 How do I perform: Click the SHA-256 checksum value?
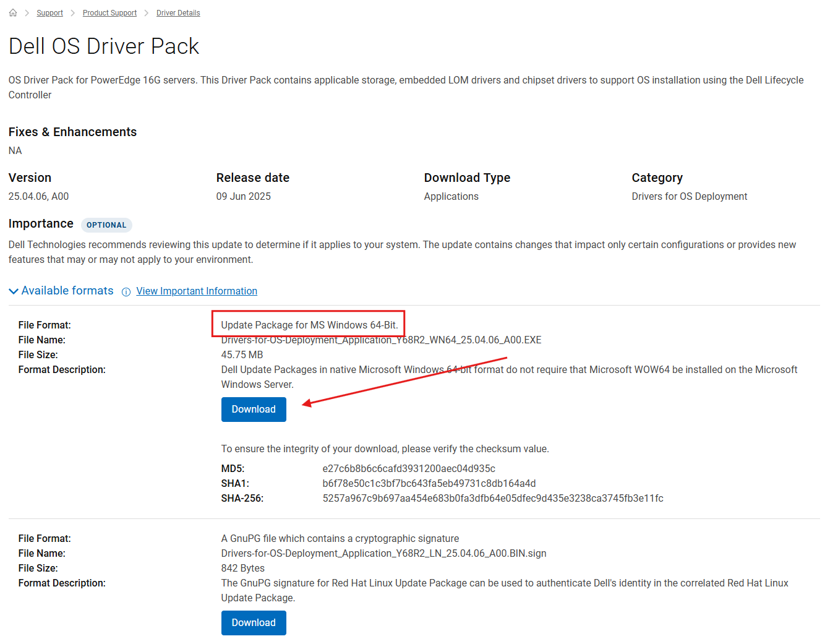(x=492, y=499)
